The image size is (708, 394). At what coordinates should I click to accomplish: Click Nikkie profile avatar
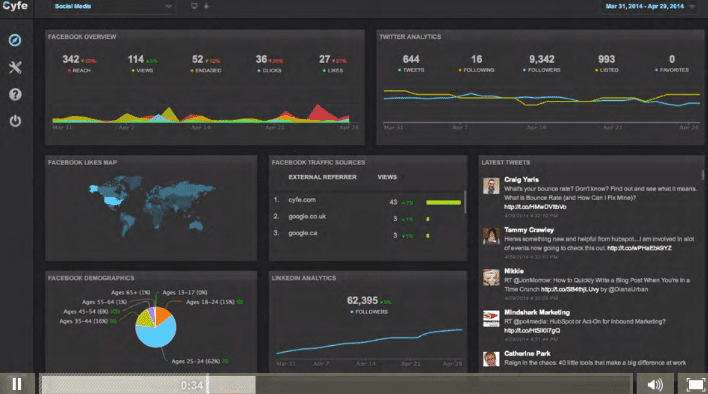(x=491, y=277)
